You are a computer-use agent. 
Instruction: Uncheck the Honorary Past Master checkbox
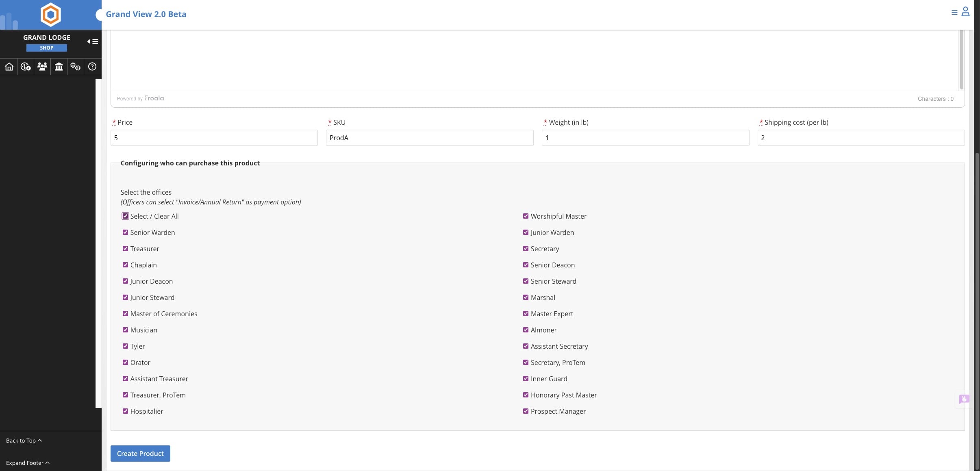(x=526, y=395)
